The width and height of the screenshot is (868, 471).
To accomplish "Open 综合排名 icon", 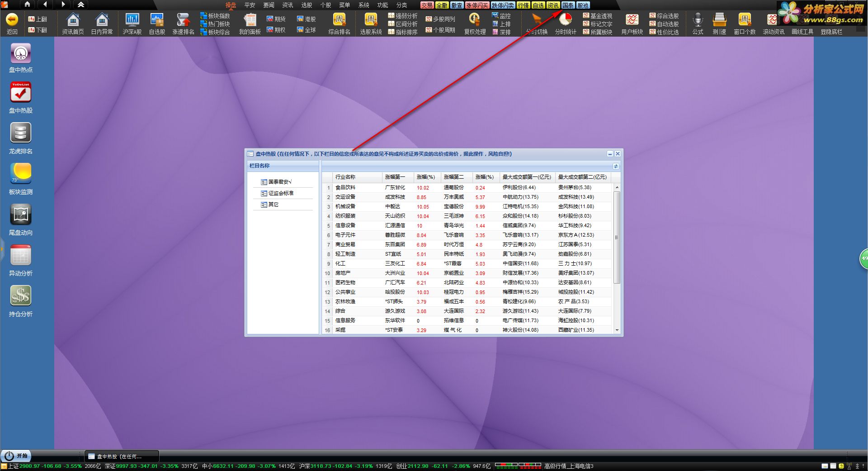I will 339,19.
